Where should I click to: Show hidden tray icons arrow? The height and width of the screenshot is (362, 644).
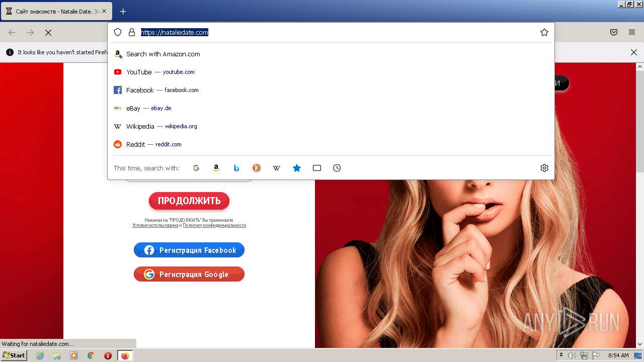pyautogui.click(x=561, y=355)
